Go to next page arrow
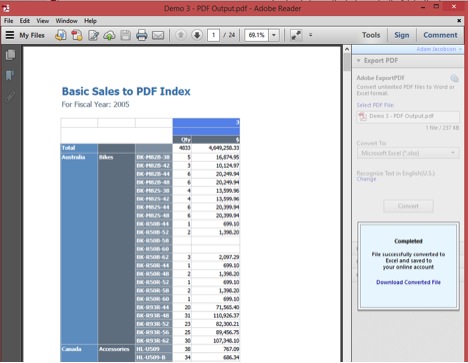Viewport: 468px width, 363px height. pyautogui.click(x=197, y=35)
